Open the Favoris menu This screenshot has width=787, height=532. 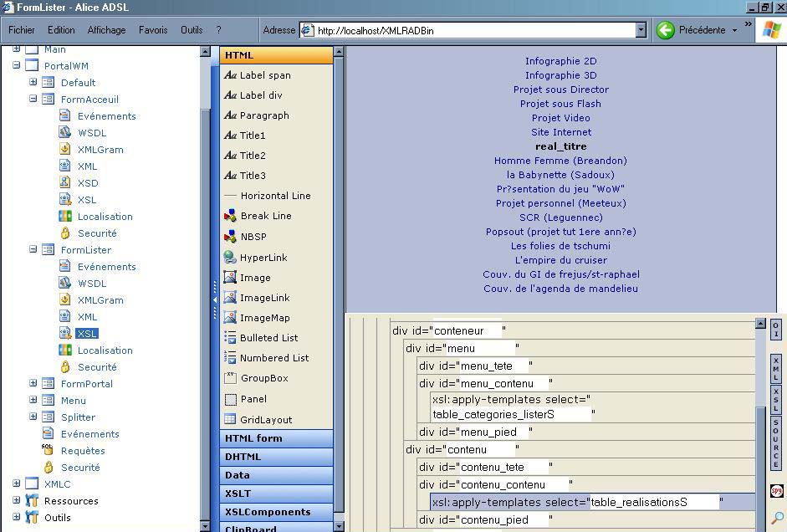pos(153,30)
